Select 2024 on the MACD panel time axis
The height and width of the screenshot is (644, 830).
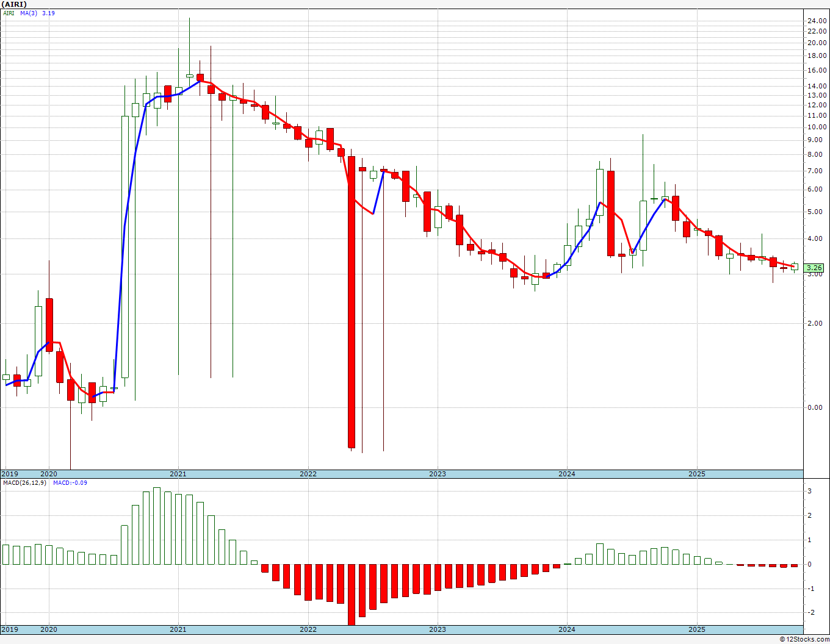(567, 629)
